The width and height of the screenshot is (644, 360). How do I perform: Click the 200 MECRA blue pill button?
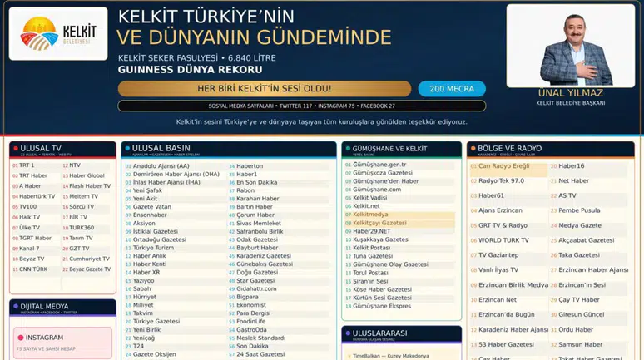pyautogui.click(x=452, y=89)
